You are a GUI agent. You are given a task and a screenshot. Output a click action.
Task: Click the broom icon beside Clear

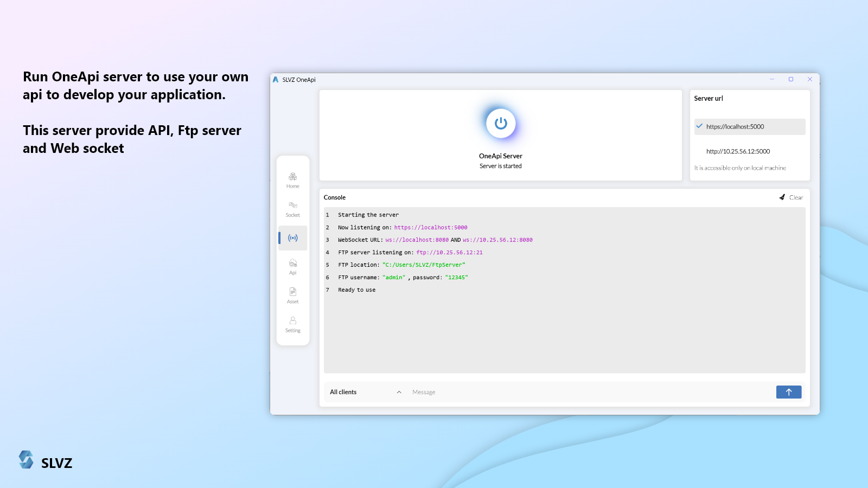coord(782,197)
